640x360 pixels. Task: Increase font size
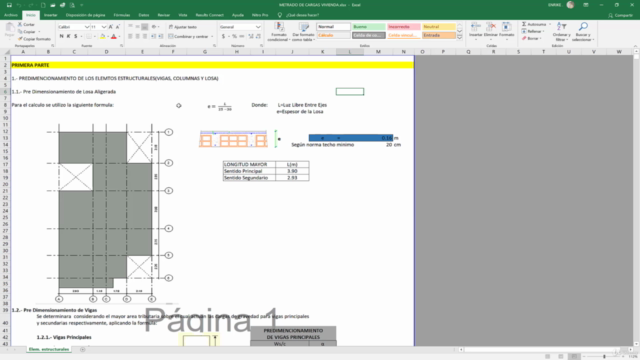[111, 27]
